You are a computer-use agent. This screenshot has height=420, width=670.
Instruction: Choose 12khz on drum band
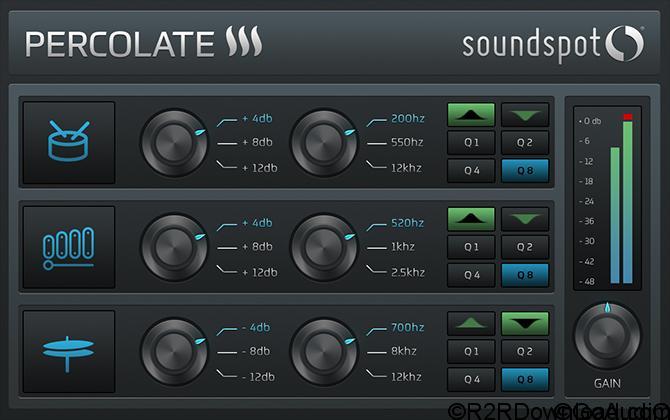point(406,168)
